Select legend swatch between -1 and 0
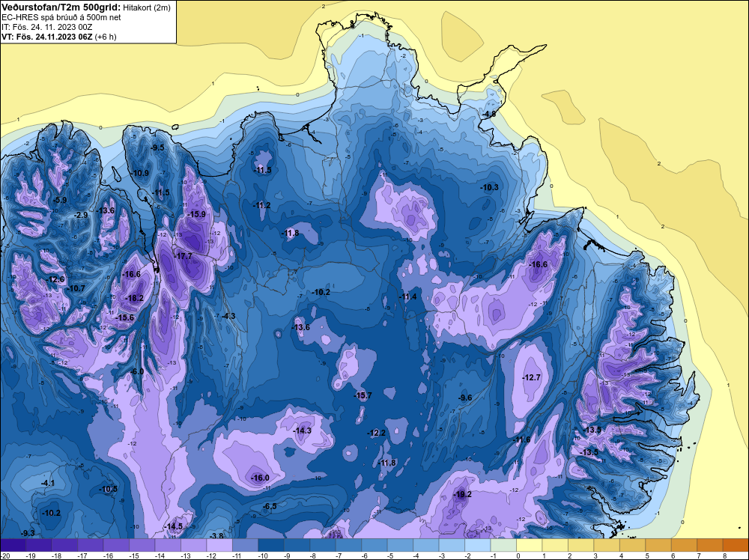749x560 pixels. coord(503,545)
